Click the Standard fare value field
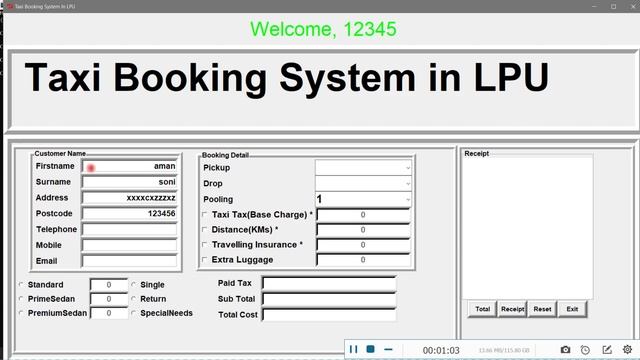Image resolution: width=640 pixels, height=360 pixels. (109, 285)
